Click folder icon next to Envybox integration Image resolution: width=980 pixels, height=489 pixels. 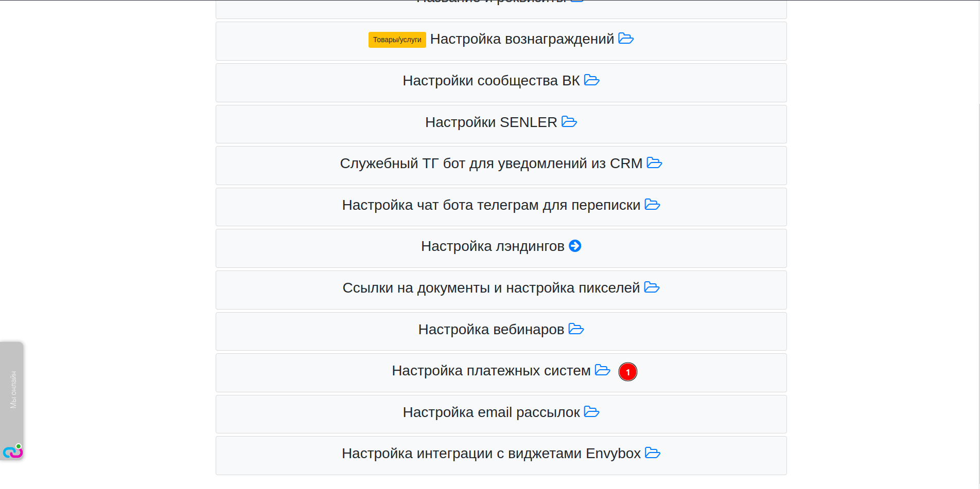652,453
